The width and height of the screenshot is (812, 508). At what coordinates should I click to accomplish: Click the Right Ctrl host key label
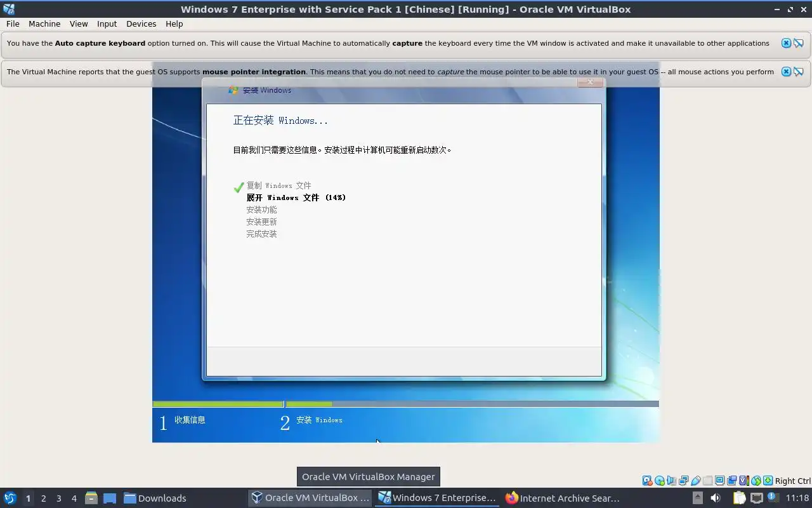[x=793, y=481]
